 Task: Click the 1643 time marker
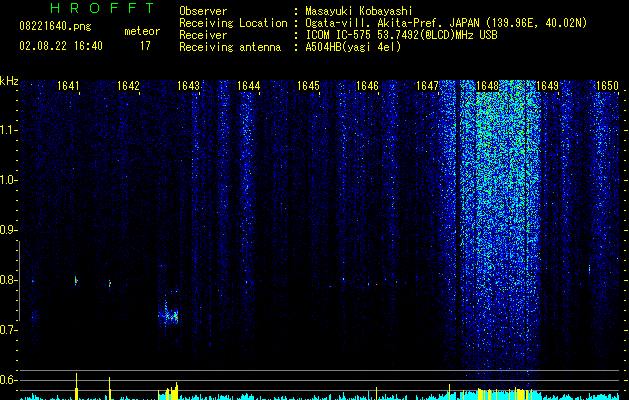tap(188, 86)
